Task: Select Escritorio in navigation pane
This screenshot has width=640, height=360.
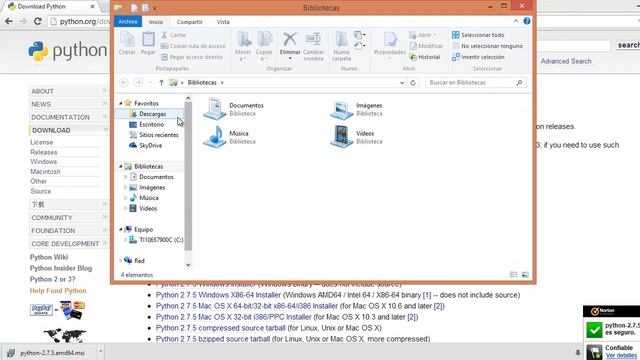Action: pyautogui.click(x=151, y=124)
